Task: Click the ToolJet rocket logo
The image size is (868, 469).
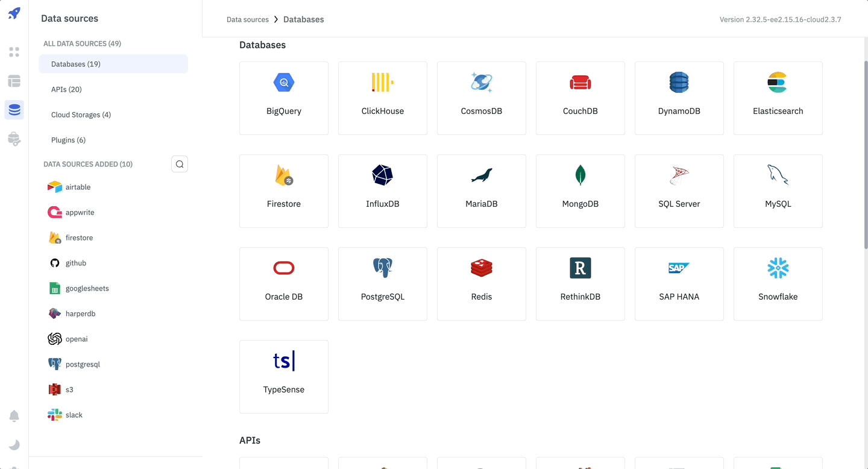Action: pyautogui.click(x=14, y=13)
